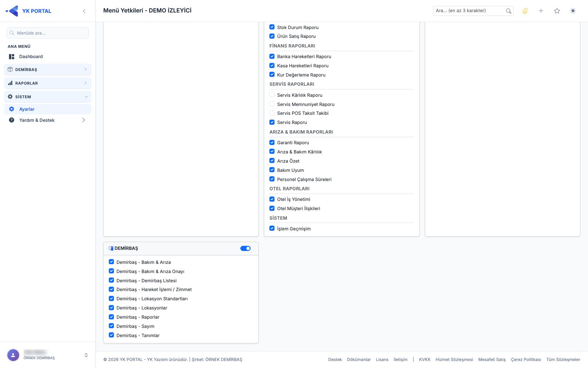The height and width of the screenshot is (368, 588).
Task: Collapse the SİSTEM sidebar section chevron
Action: pyautogui.click(x=86, y=97)
